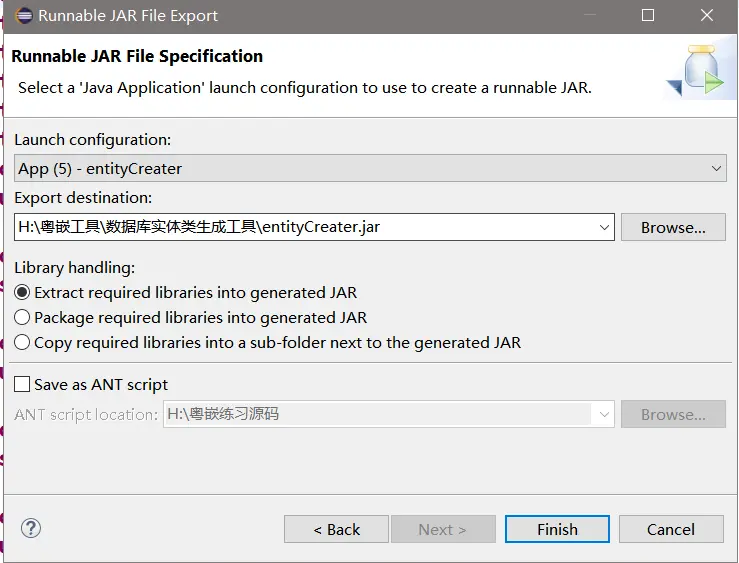The height and width of the screenshot is (563, 739).
Task: Open the Export destination dropdown arrow
Action: (604, 227)
